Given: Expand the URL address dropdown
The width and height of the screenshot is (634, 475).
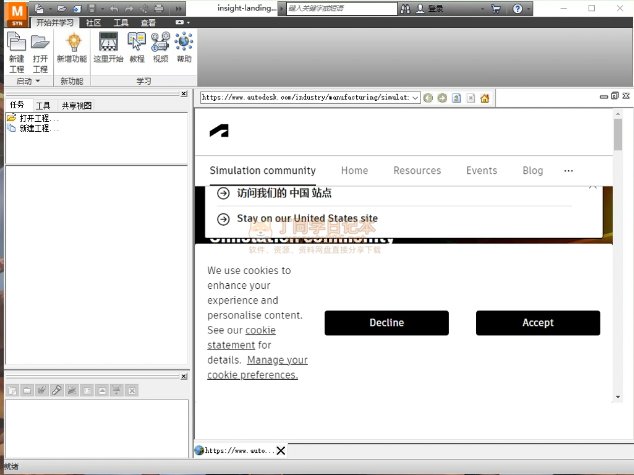Looking at the screenshot, I should (x=415, y=98).
